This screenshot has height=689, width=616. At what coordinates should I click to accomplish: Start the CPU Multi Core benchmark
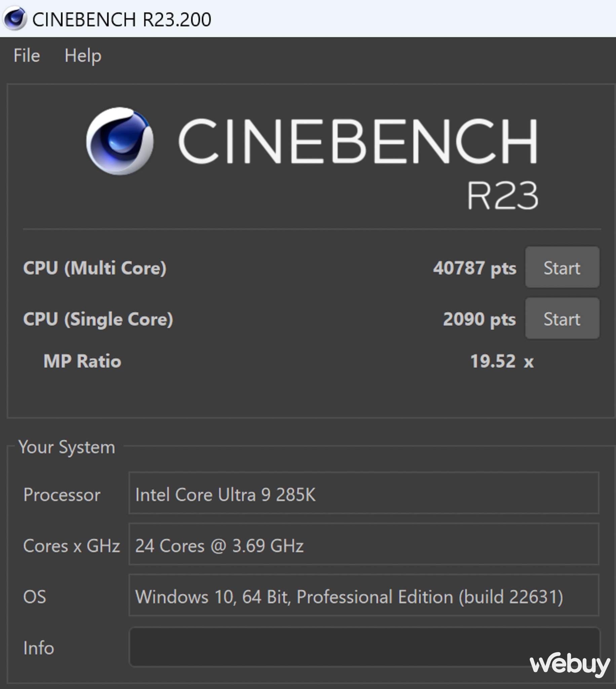[562, 267]
